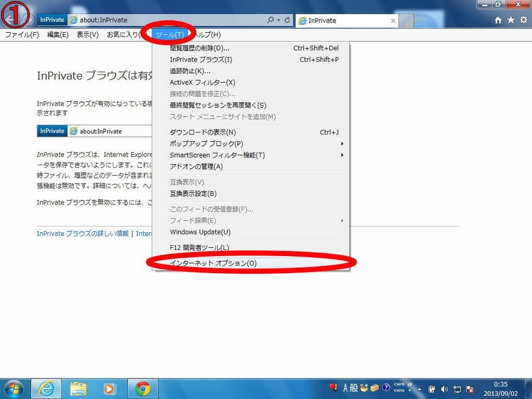Open the ヘルプ(H) menu

pyautogui.click(x=208, y=34)
